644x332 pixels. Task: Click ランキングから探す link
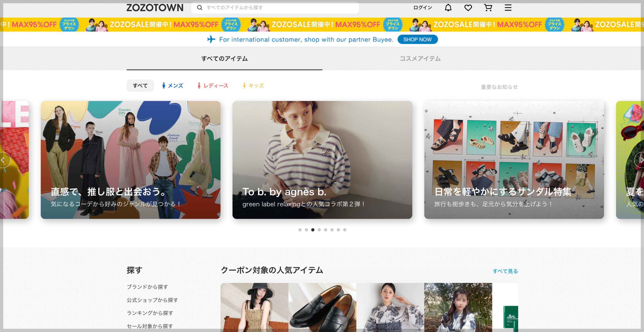pos(150,313)
